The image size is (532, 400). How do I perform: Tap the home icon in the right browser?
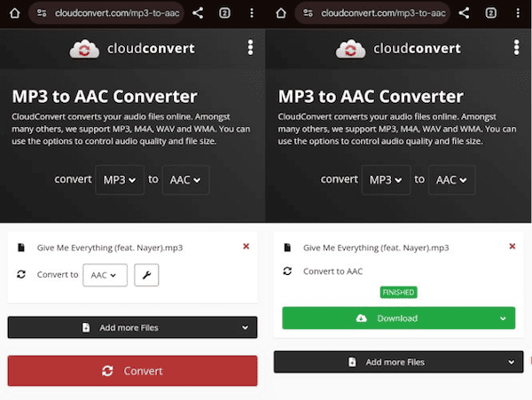pyautogui.click(x=281, y=13)
